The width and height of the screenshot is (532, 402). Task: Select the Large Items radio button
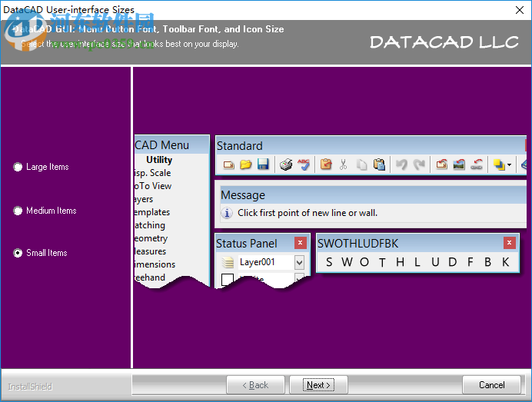click(x=18, y=167)
